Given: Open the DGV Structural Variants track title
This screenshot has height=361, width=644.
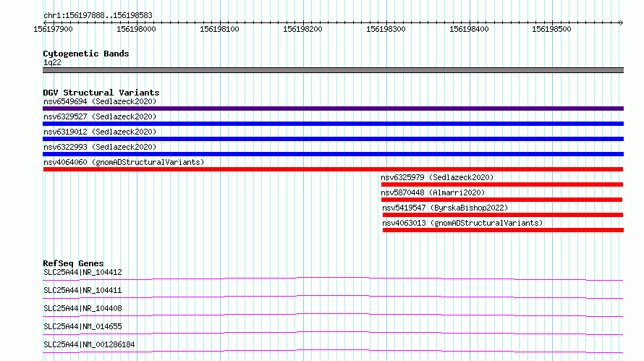Looking at the screenshot, I should [x=101, y=93].
